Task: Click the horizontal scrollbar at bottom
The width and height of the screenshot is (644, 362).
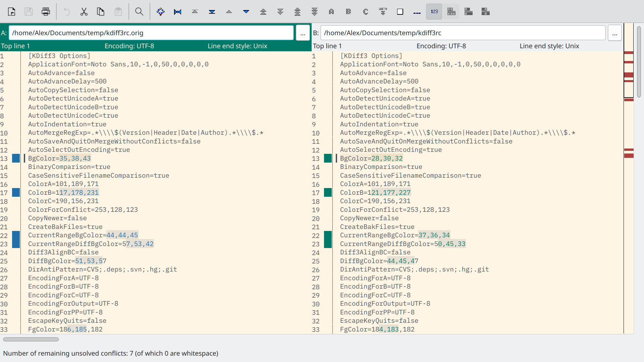Action: coord(31,339)
